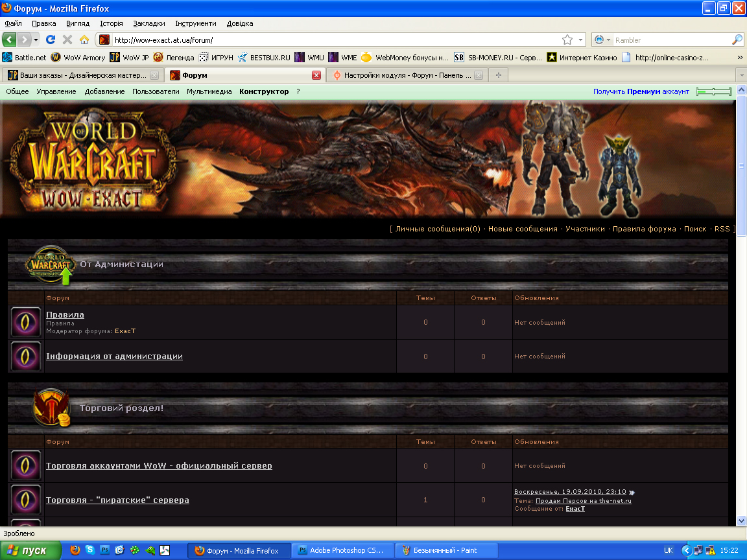
Task: Open the WoW JP bookmark
Action: [x=129, y=58]
